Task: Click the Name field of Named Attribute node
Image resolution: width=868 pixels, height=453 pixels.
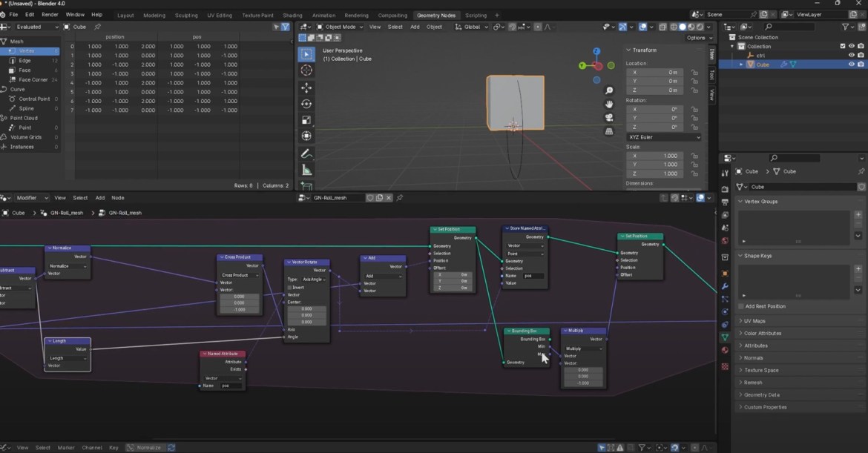Action: [231, 386]
